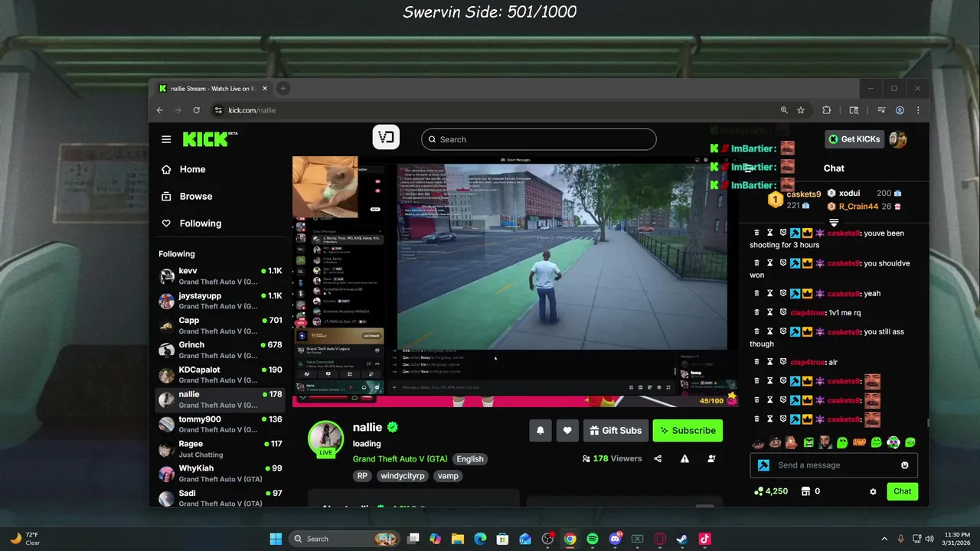980x551 pixels.
Task: Open the channel points 4,250 balance
Action: [771, 491]
